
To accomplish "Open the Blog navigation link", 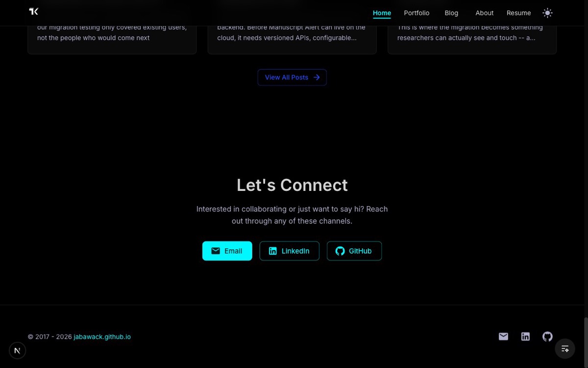I will click(x=451, y=13).
